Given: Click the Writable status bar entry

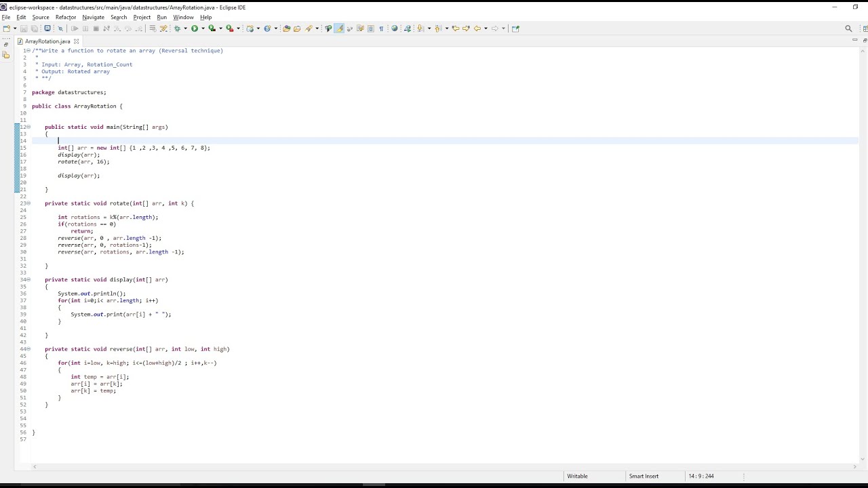Looking at the screenshot, I should [x=577, y=476].
